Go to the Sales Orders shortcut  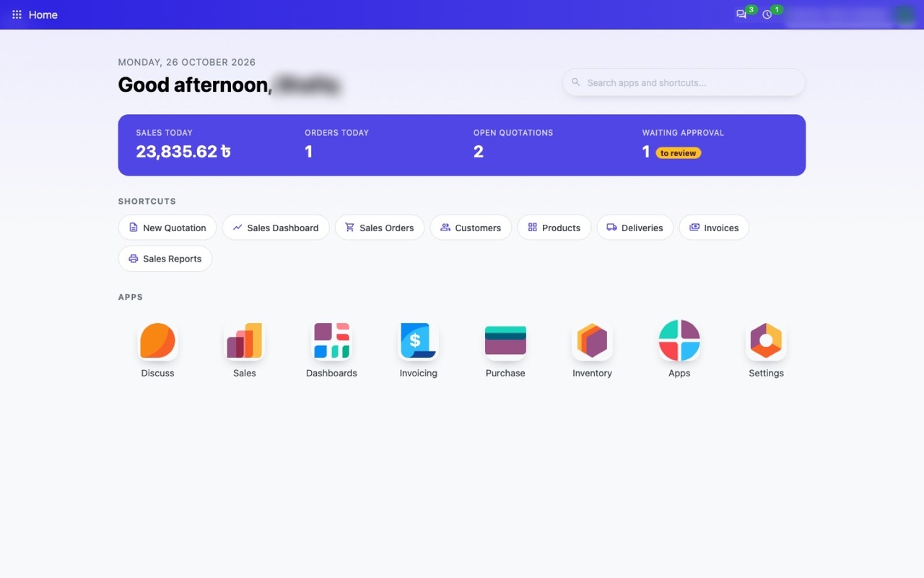coord(380,228)
